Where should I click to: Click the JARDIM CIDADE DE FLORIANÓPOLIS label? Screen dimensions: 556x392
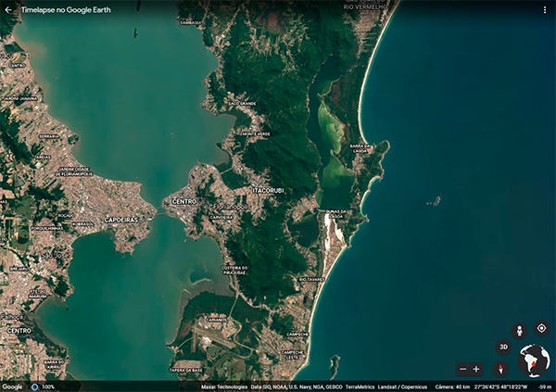click(x=74, y=171)
